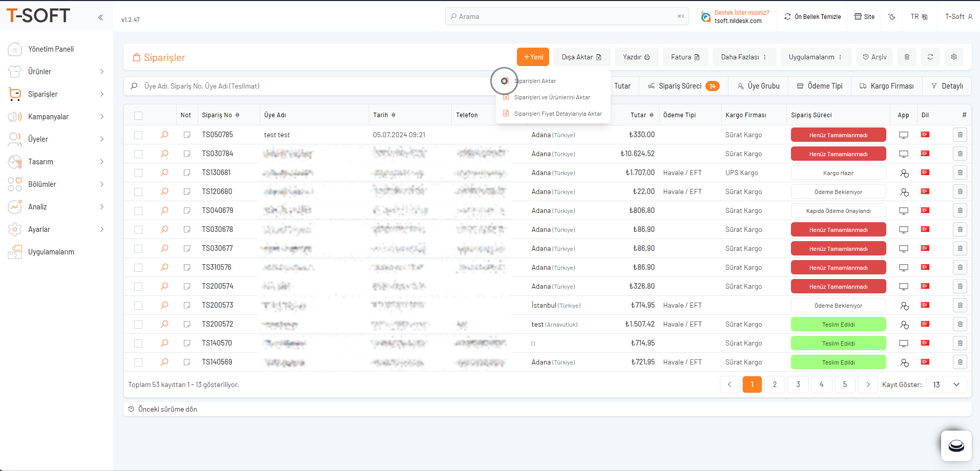Open the Daha Fazlası dropdown menu
The width and height of the screenshot is (980, 471).
(x=744, y=57)
